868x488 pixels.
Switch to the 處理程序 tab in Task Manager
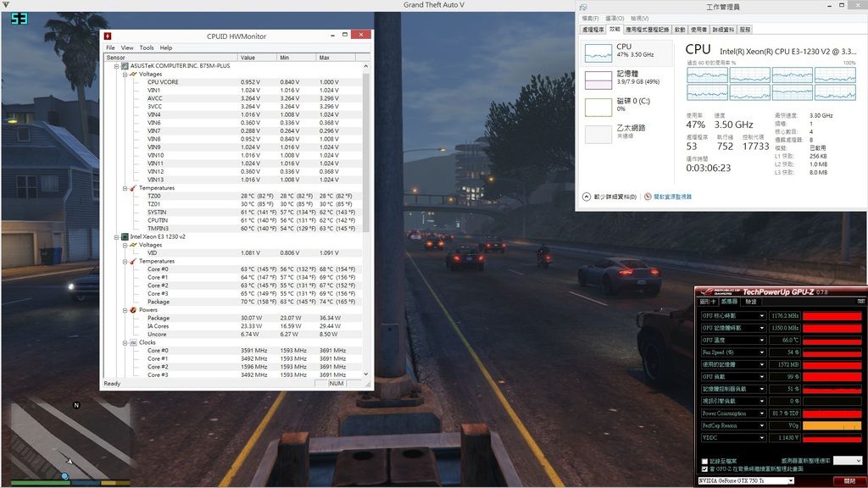click(593, 30)
